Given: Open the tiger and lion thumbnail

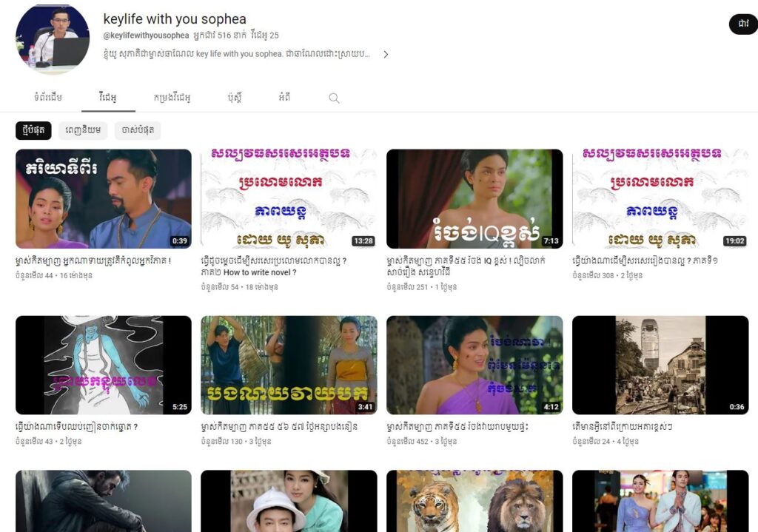Looking at the screenshot, I should click(474, 501).
